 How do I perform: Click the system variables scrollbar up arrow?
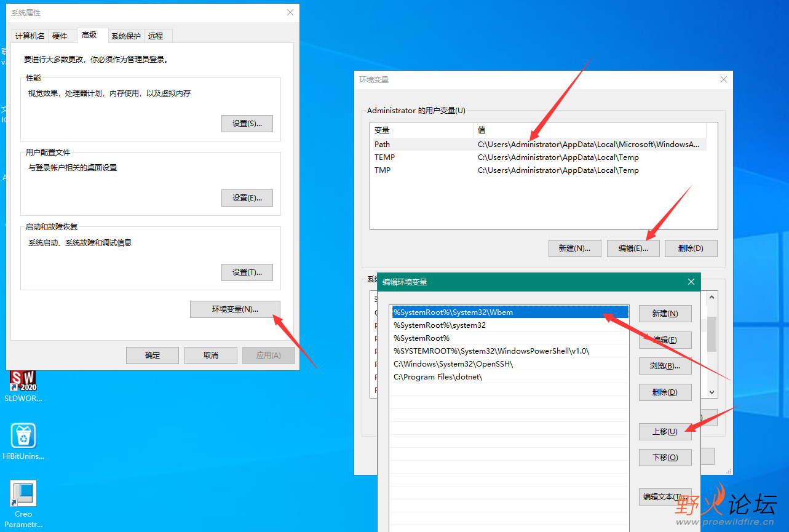point(712,298)
